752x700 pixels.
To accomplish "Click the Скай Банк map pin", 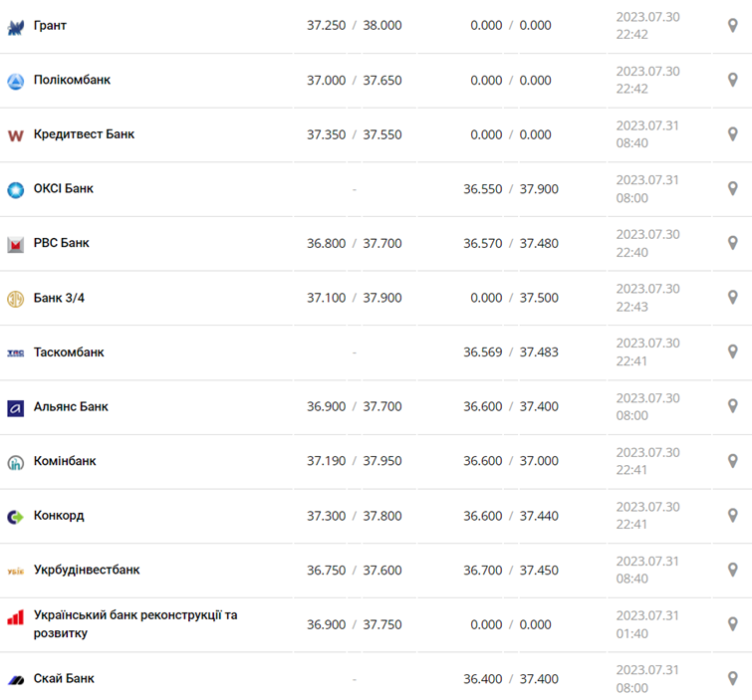I will 732,678.
